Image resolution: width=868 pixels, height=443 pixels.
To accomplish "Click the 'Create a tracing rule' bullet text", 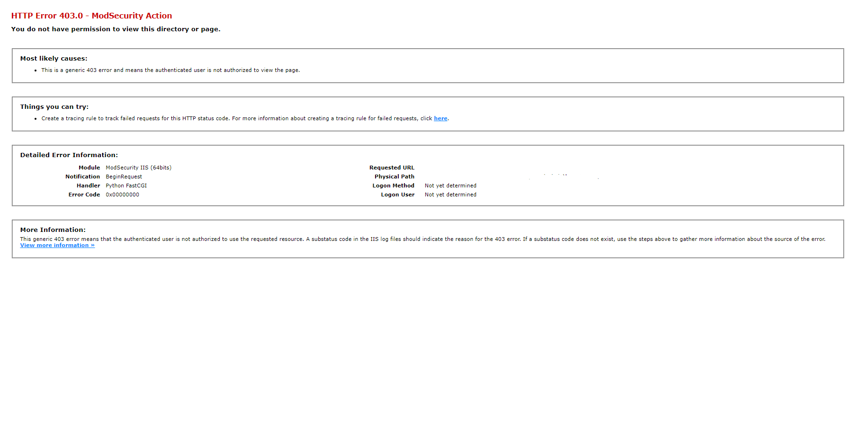I will click(245, 118).
